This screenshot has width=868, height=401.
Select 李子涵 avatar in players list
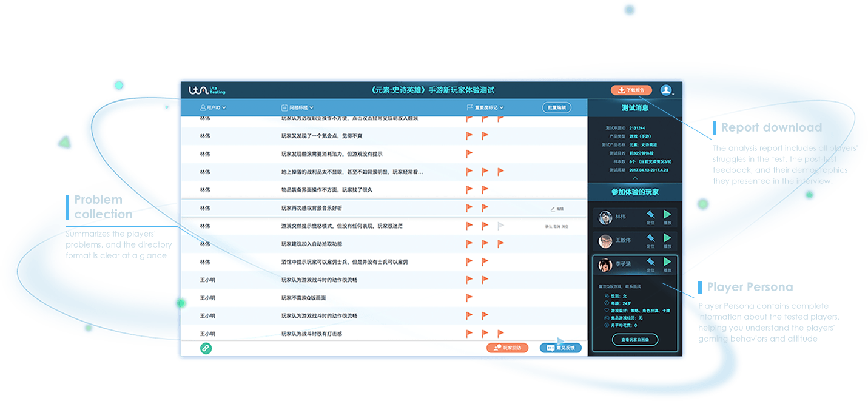click(x=605, y=265)
